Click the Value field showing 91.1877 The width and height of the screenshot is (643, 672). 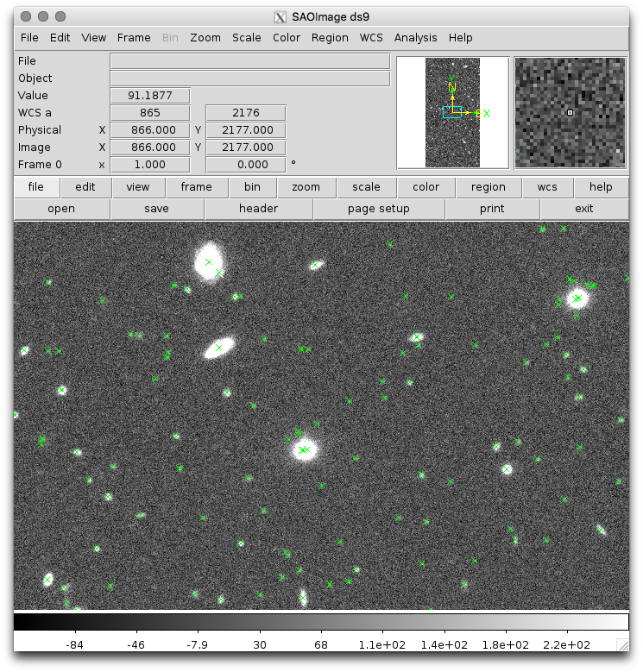150,96
